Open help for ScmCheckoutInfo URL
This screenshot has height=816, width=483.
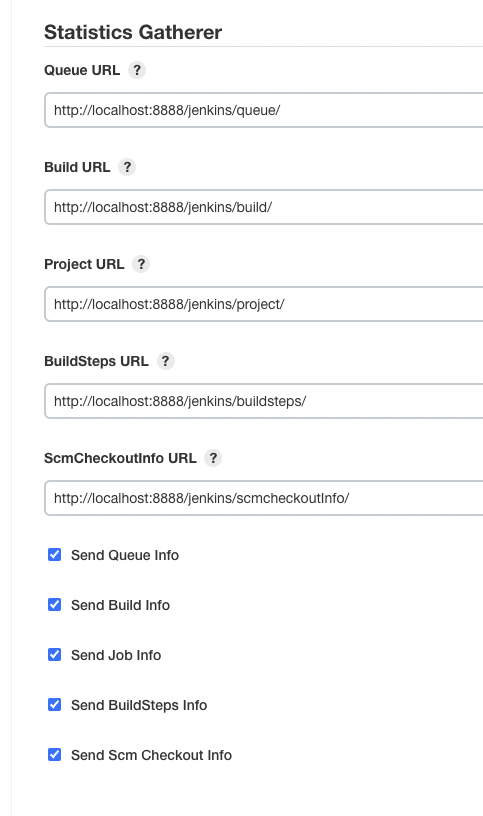click(213, 458)
